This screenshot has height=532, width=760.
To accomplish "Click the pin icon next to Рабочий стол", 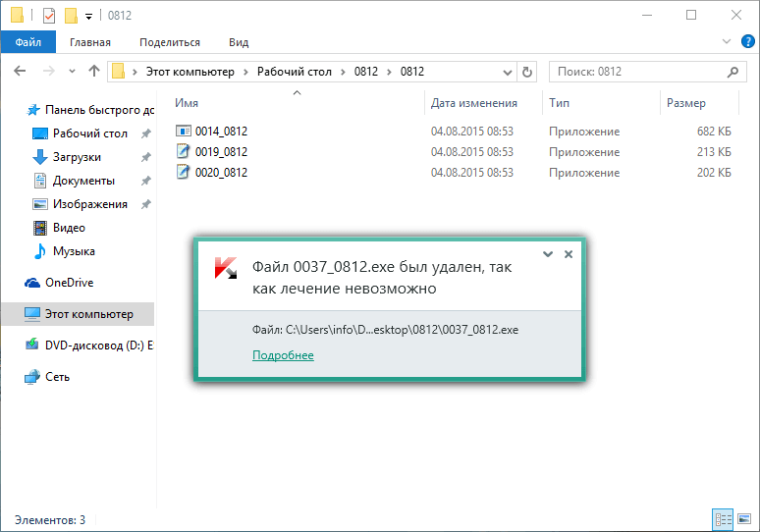I will click(x=146, y=133).
